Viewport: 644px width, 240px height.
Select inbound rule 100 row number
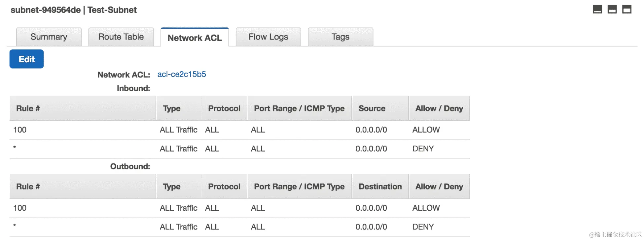[20, 130]
